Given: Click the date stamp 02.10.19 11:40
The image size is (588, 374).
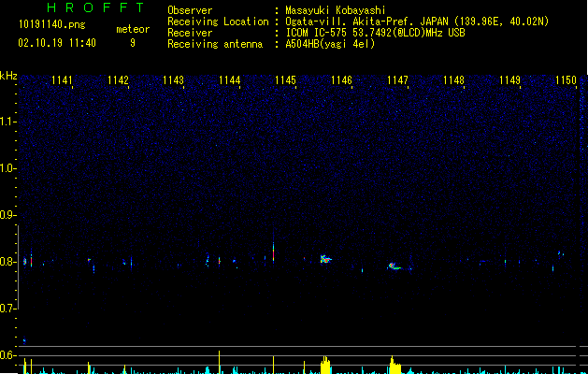Looking at the screenshot, I should (x=57, y=43).
